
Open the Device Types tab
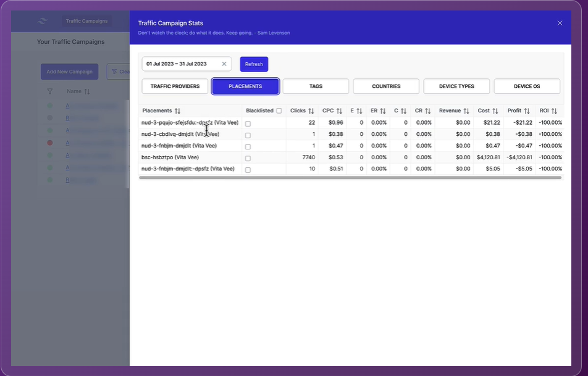[x=456, y=86]
